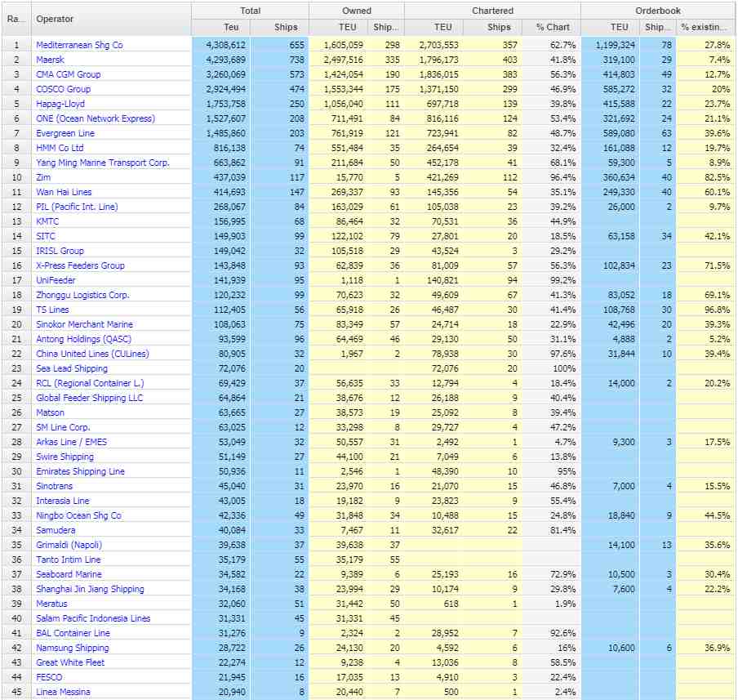Open Yang Ming Marine Transport Corp. link
This screenshot has height=700, width=738.
pos(103,162)
